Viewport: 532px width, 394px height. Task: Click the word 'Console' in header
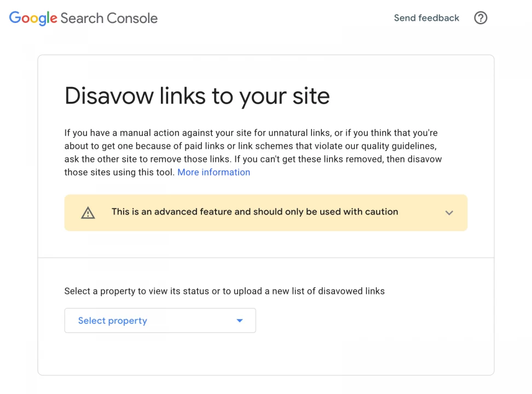coord(132,18)
